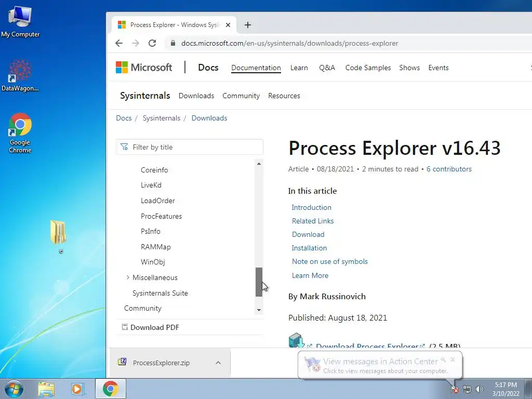The height and width of the screenshot is (399, 532).
Task: Close the Action Center notification balloon
Action: coord(453,360)
